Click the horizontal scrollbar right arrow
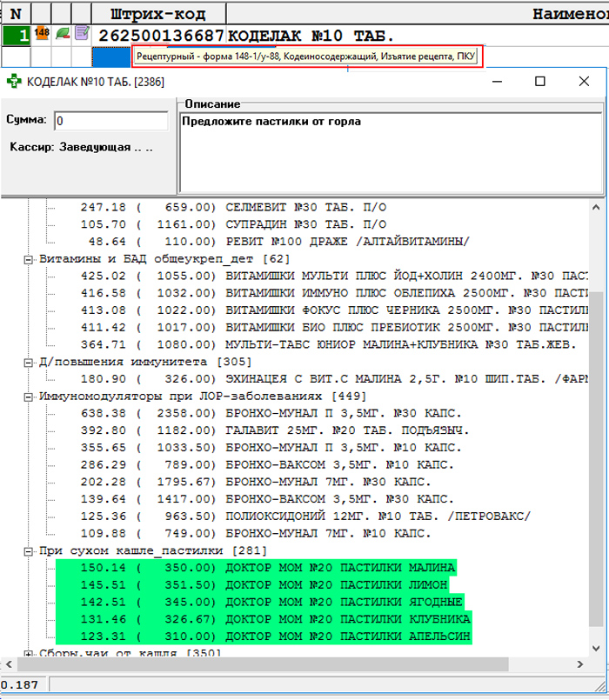Image resolution: width=609 pixels, height=700 pixels. coord(580,664)
